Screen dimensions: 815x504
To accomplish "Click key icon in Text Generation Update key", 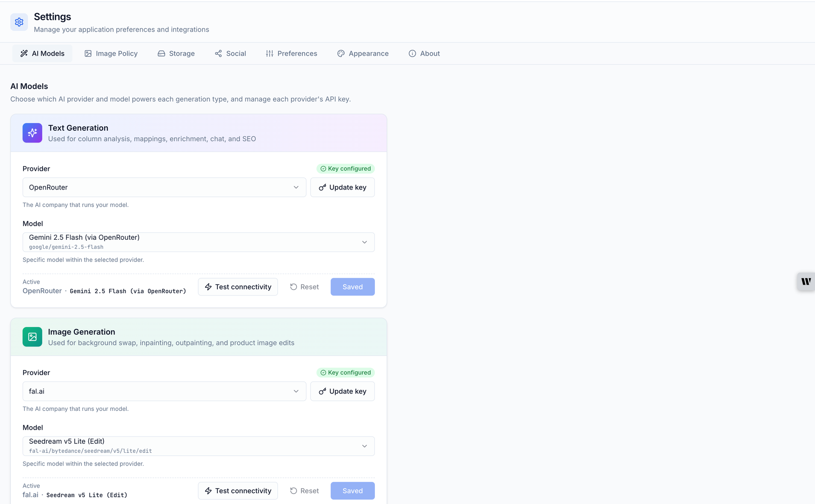I will coord(322,187).
